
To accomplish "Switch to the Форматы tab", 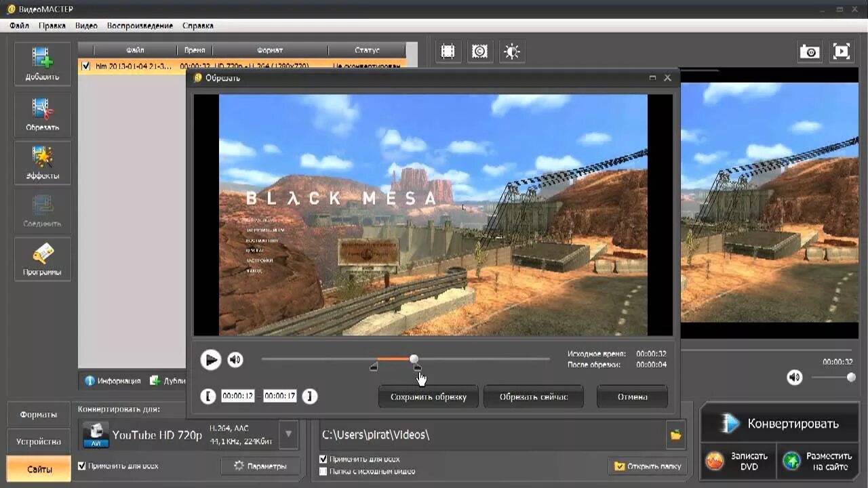I will point(39,415).
